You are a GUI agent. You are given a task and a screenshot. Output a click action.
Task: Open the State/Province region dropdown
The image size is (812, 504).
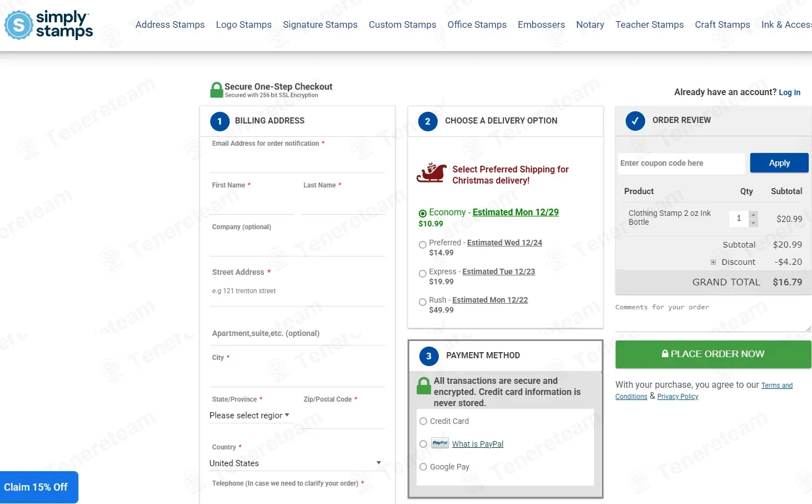(x=249, y=415)
